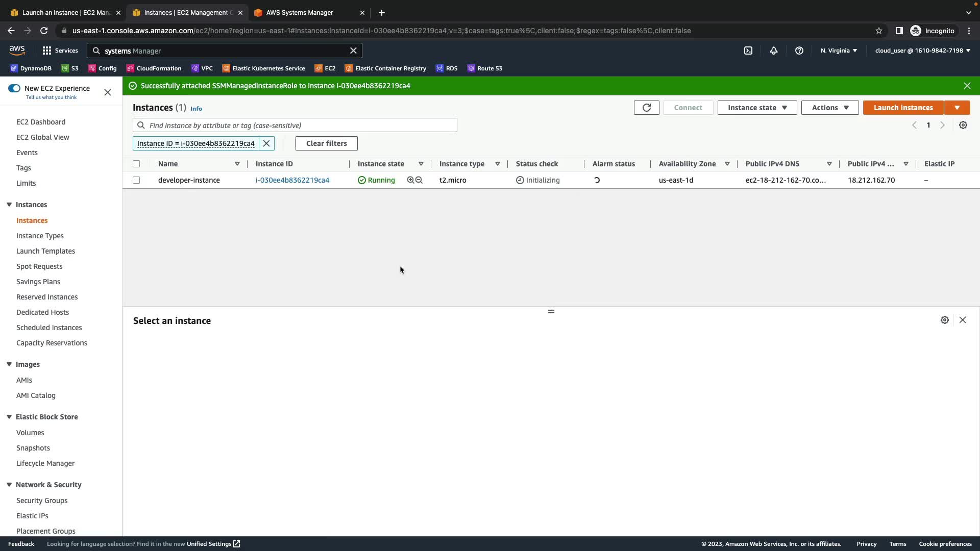Click the zoom-in filter icon next to Running
Image resolution: width=980 pixels, height=551 pixels.
(410, 180)
